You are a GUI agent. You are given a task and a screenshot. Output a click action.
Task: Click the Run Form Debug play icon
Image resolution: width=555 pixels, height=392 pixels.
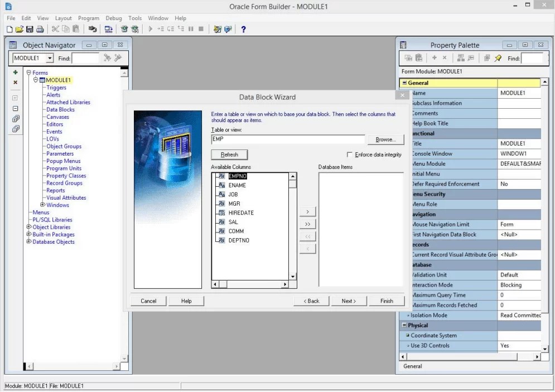pyautogui.click(x=151, y=29)
